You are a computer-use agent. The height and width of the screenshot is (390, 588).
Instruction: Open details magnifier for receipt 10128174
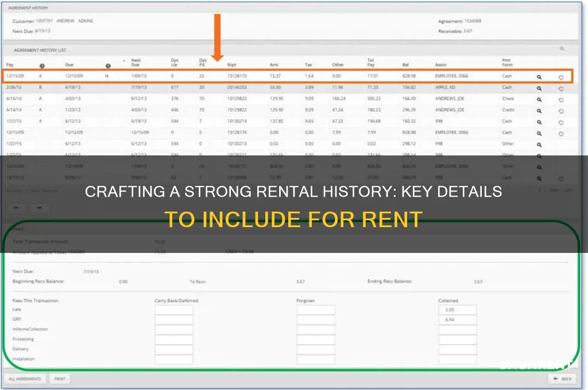(539, 134)
